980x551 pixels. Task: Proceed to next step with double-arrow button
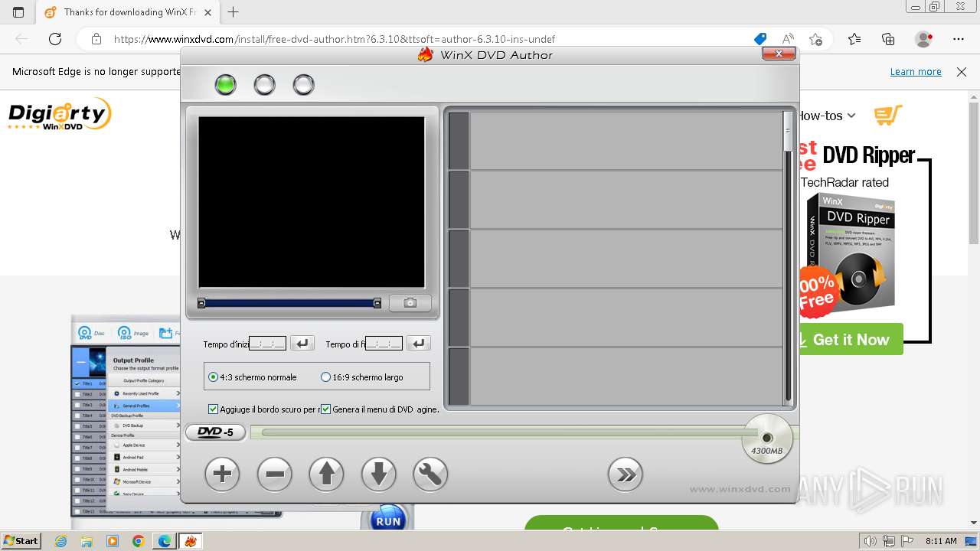click(x=626, y=474)
